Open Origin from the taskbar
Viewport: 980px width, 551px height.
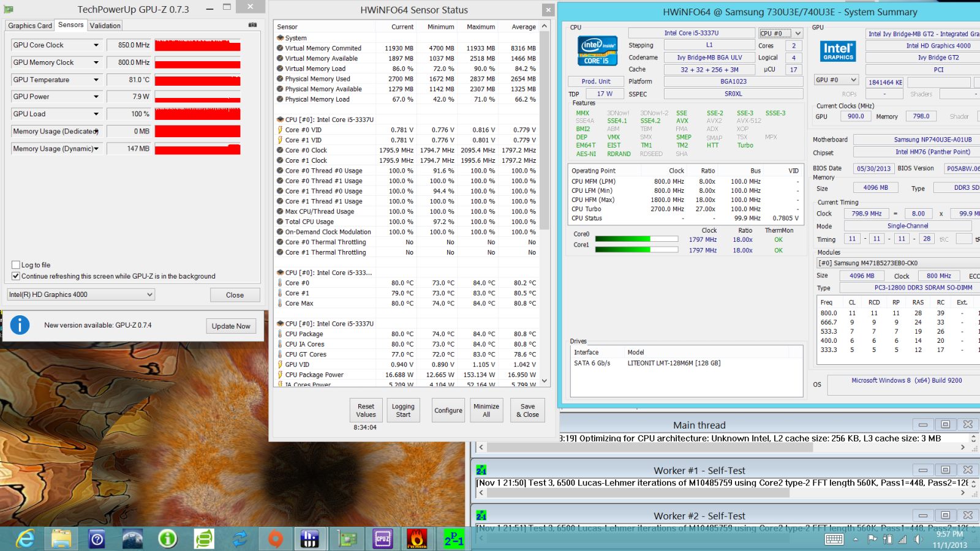point(276,539)
